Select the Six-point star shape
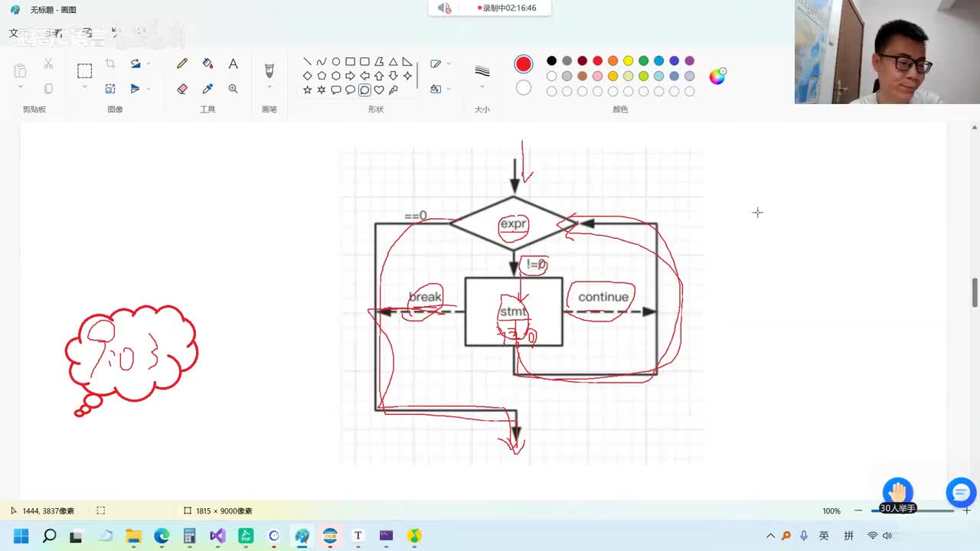The image size is (980, 551). (x=322, y=90)
